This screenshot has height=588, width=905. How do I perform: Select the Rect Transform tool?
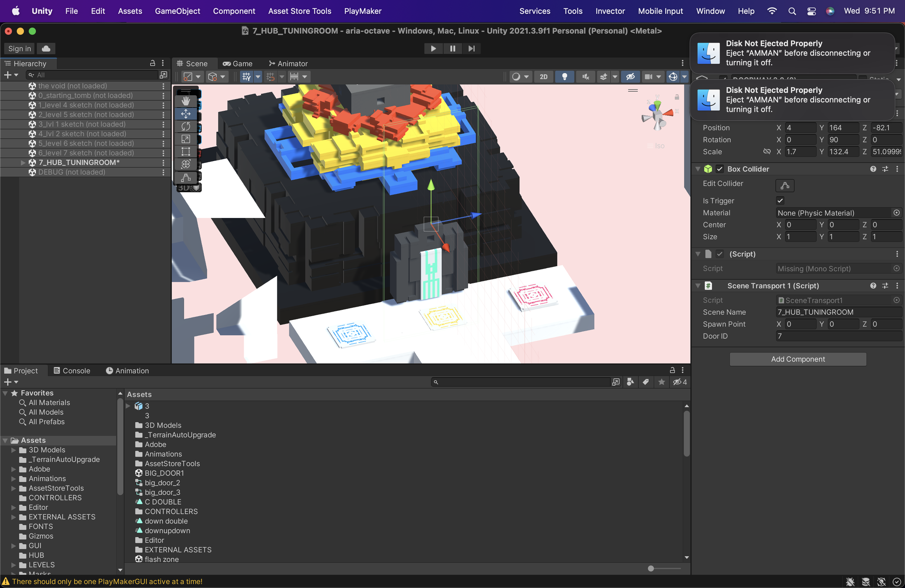pos(186,151)
